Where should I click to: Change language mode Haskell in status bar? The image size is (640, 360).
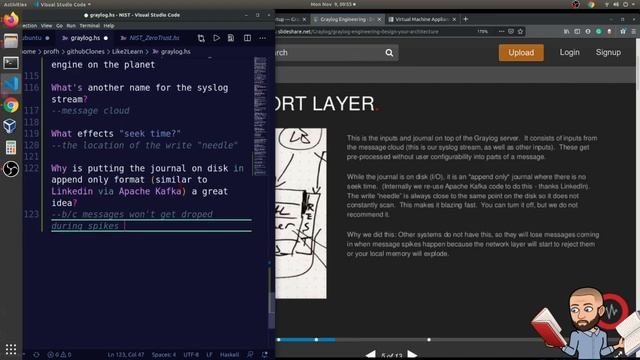click(229, 355)
